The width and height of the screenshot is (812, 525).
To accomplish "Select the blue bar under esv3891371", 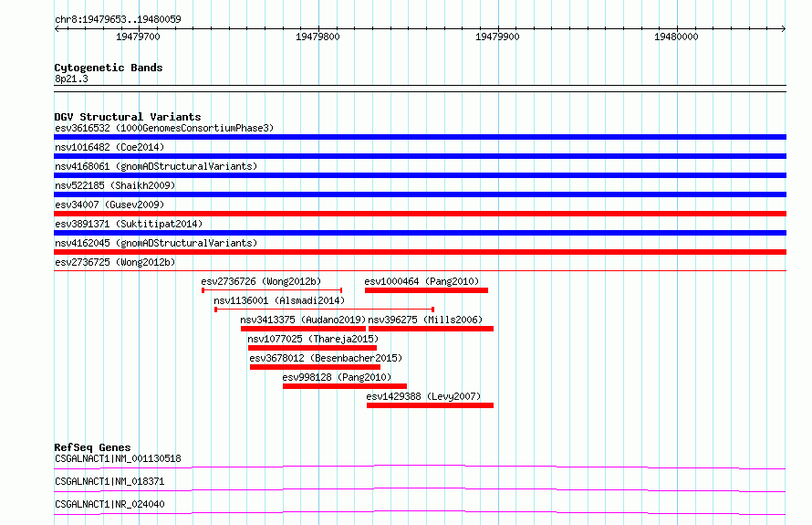I will coord(420,233).
